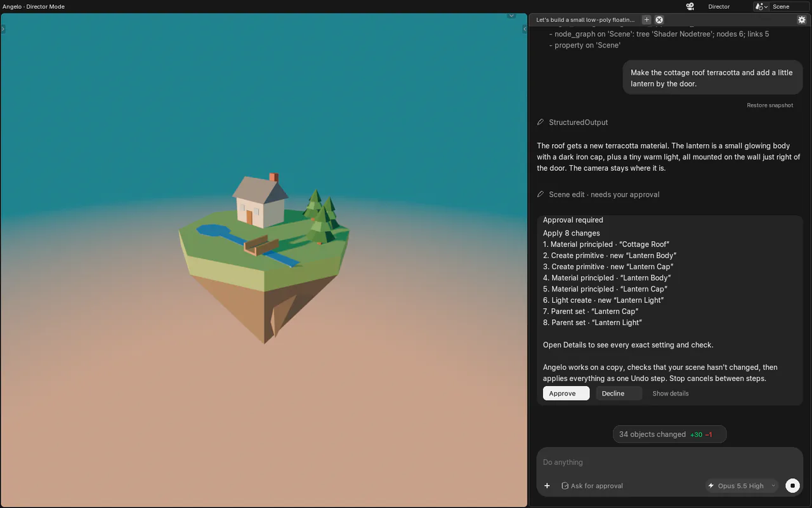Open chat panel settings gear
The width and height of the screenshot is (812, 508).
(x=802, y=20)
